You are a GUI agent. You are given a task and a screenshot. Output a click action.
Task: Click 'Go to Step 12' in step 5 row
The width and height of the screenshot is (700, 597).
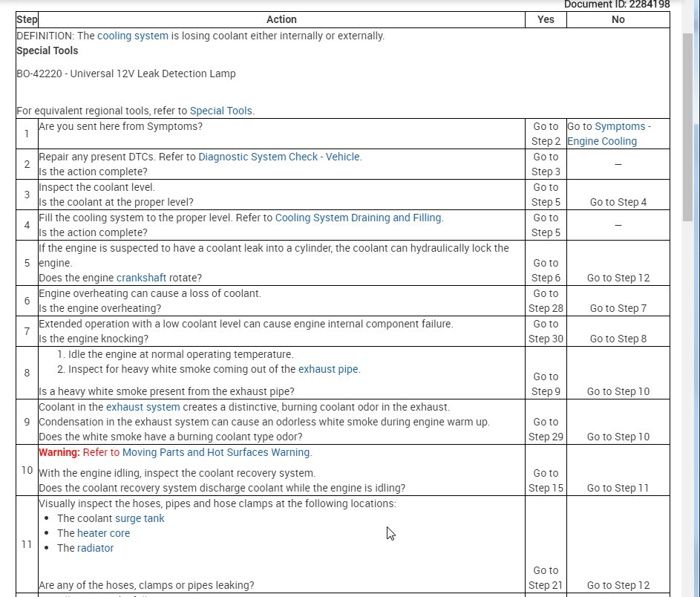coord(618,278)
